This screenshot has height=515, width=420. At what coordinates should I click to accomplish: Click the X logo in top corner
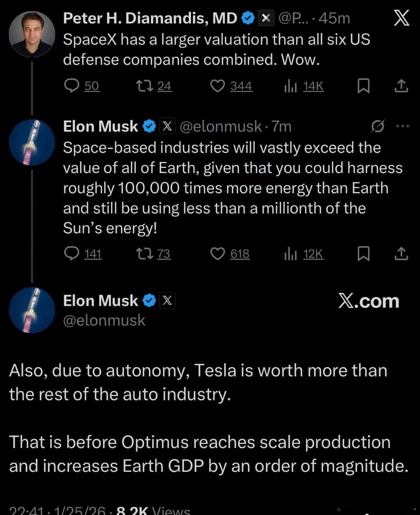401,18
